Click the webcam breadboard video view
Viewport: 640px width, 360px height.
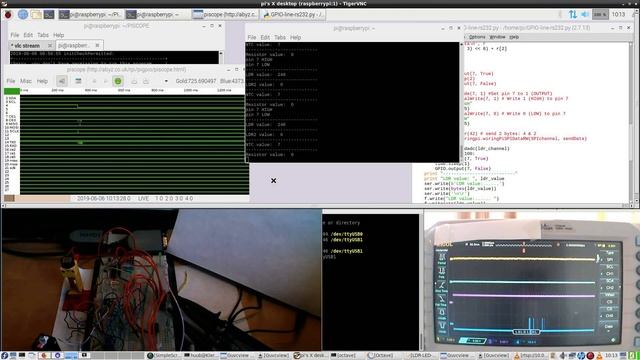[x=161, y=280]
